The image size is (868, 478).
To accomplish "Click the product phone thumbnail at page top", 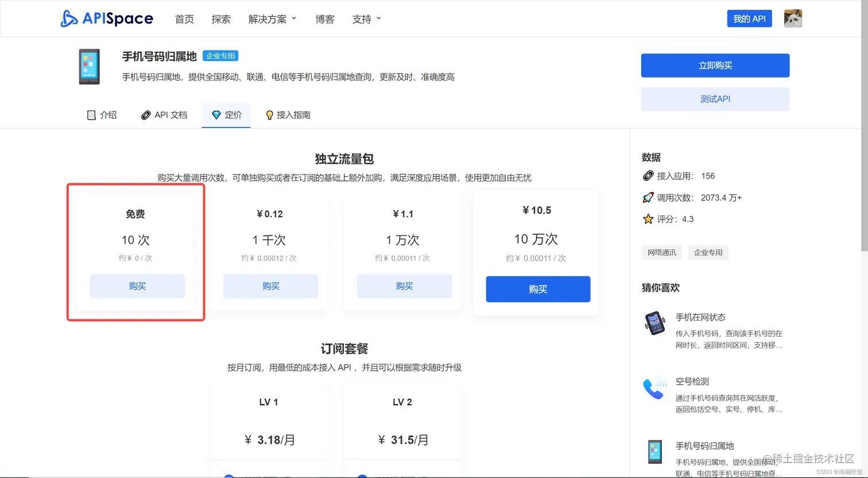I will click(x=89, y=67).
